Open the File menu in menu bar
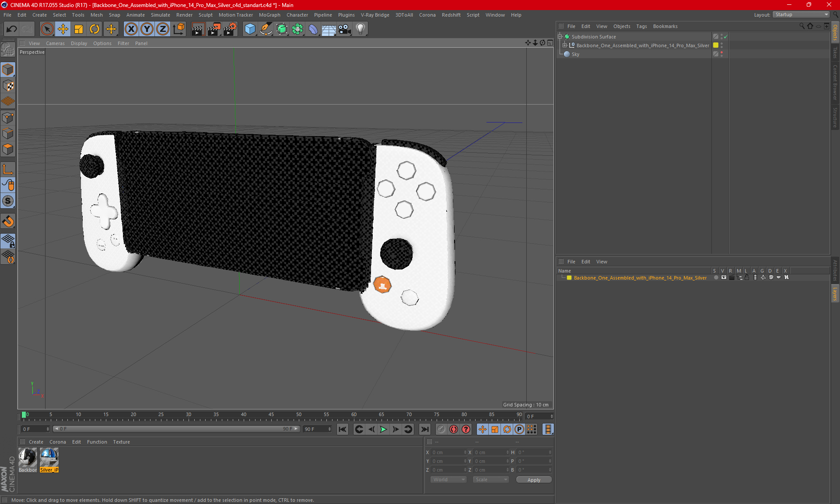 7,15
